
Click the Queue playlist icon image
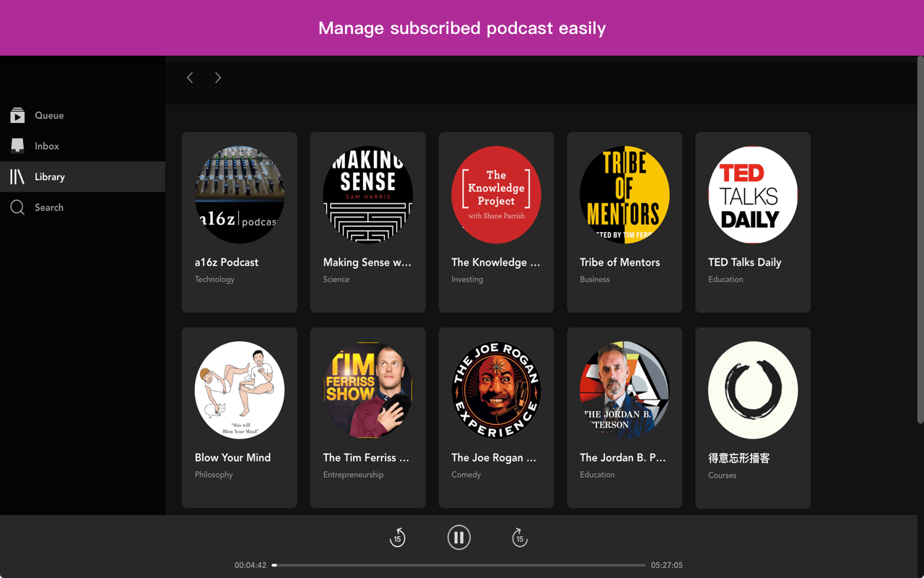(x=16, y=115)
